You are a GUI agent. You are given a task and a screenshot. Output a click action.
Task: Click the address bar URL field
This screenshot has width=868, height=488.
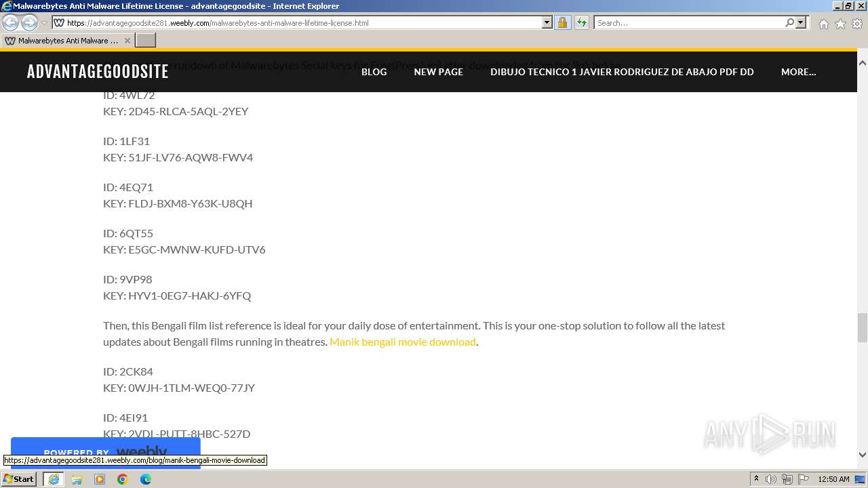click(x=303, y=22)
